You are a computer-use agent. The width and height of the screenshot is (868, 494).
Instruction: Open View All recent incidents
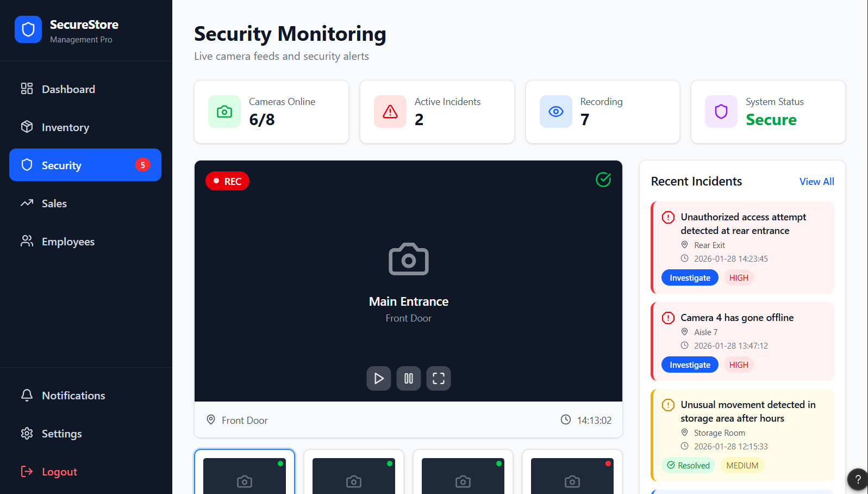point(816,182)
